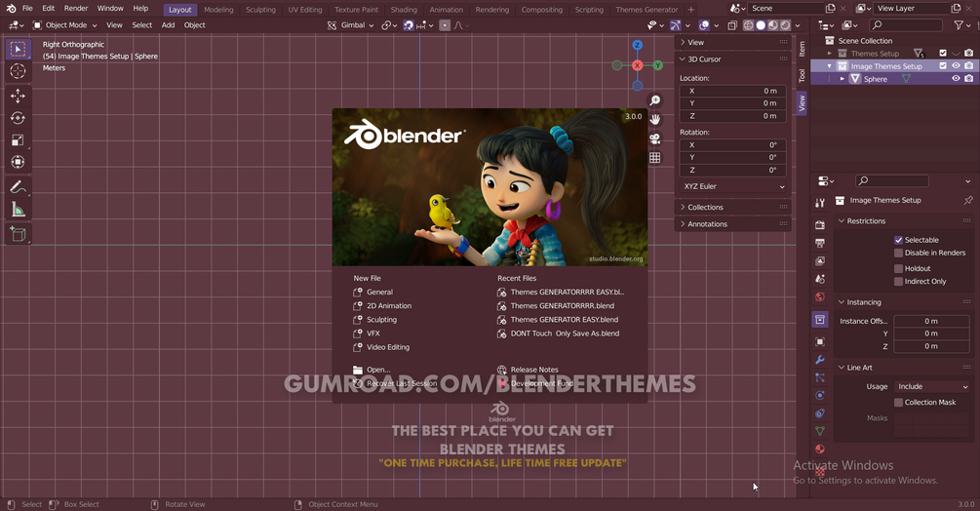Screen dimensions: 980x511
Task: Toggle the Selectable checkbox
Action: tap(898, 240)
